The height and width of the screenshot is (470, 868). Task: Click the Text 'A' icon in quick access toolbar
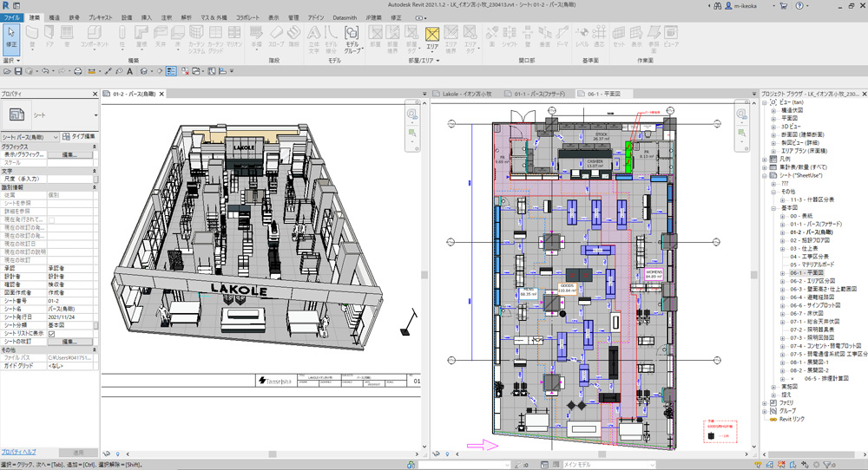[x=129, y=71]
